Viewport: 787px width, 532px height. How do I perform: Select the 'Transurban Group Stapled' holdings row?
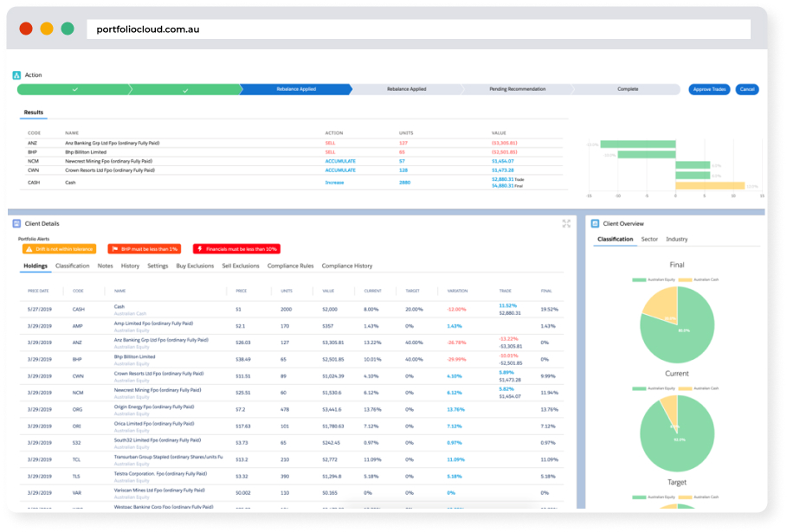click(x=292, y=459)
